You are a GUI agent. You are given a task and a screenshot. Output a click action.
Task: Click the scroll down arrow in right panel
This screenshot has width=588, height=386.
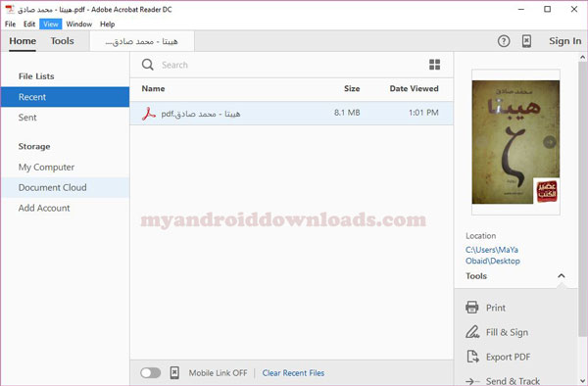tap(582, 381)
